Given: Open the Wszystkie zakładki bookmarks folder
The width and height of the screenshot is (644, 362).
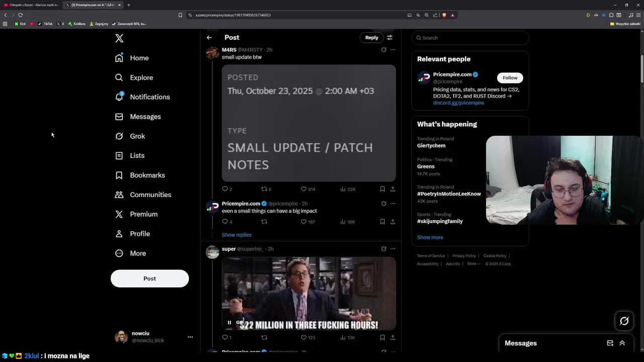Looking at the screenshot, I should [x=625, y=24].
